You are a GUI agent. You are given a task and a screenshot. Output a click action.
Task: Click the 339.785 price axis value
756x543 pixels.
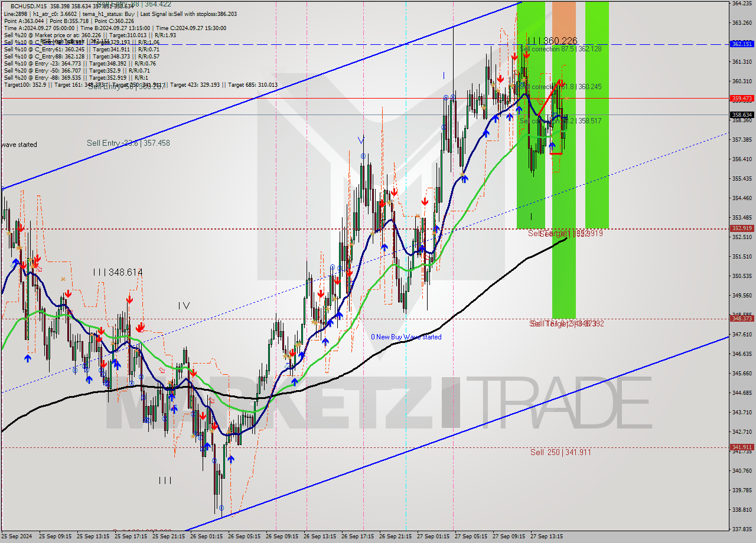[742, 490]
